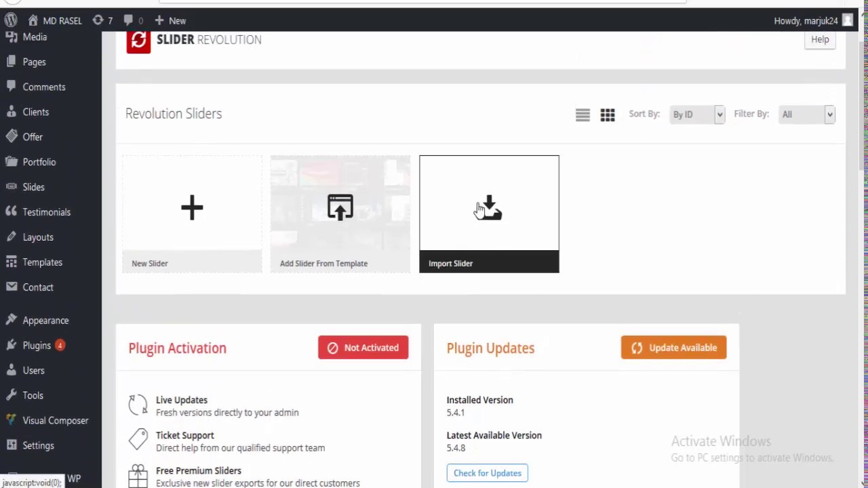Click the Free Premium Sliders gift icon
Viewport: 868px width, 488px height.
[x=138, y=476]
